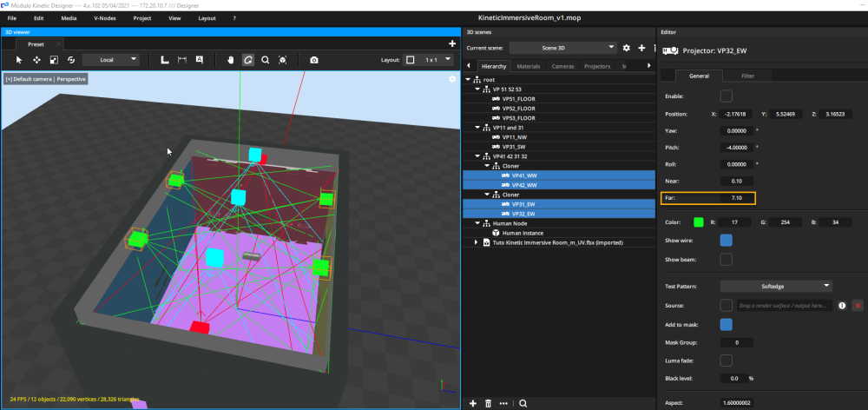868x410 pixels.
Task: Open the Test Pattern Softedge dropdown
Action: pyautogui.click(x=776, y=286)
